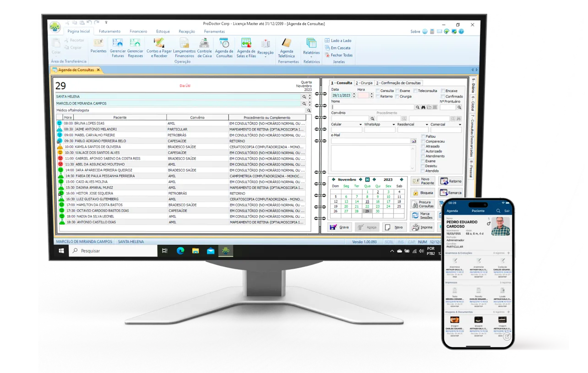This screenshot has width=588, height=373.
Task: Click the Procura Consultas icon
Action: (x=423, y=204)
